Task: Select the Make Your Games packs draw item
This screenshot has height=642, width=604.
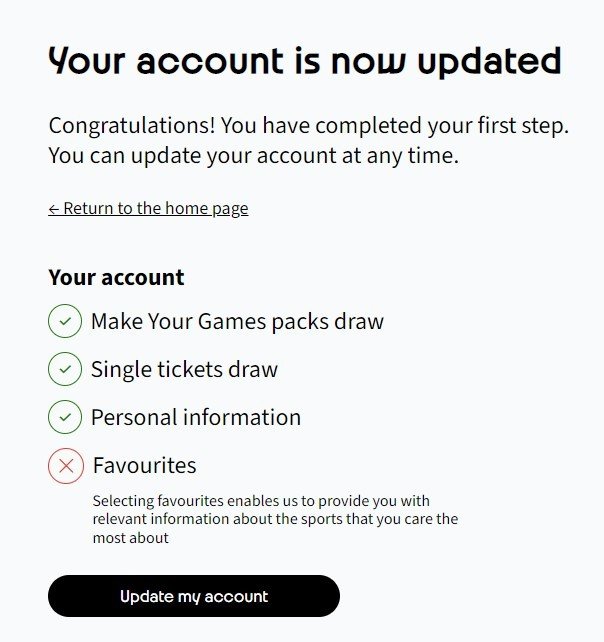Action: (237, 321)
